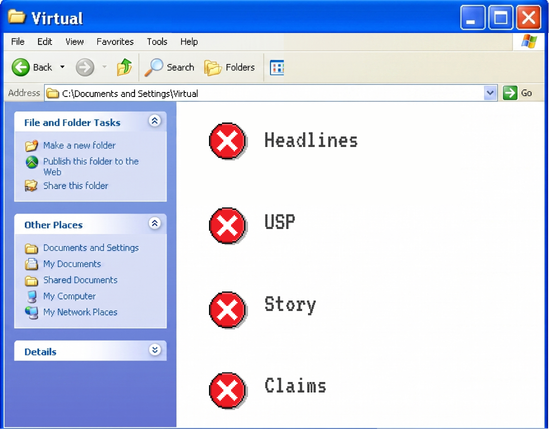
Task: Click the Up folder icon
Action: [124, 67]
